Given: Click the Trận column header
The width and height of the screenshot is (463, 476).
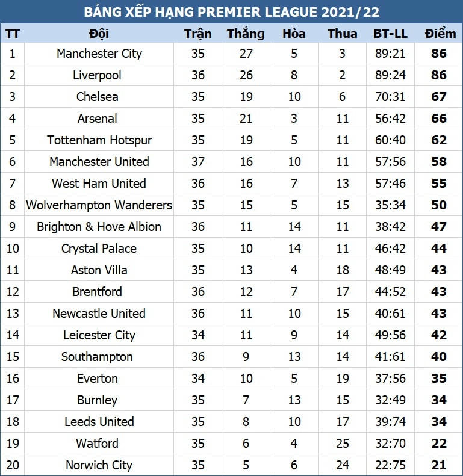Looking at the screenshot, I should (197, 34).
